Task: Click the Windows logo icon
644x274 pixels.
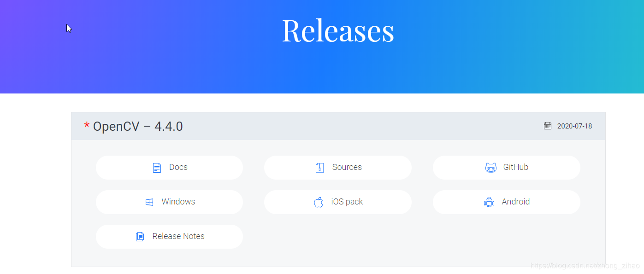Action: click(x=149, y=202)
